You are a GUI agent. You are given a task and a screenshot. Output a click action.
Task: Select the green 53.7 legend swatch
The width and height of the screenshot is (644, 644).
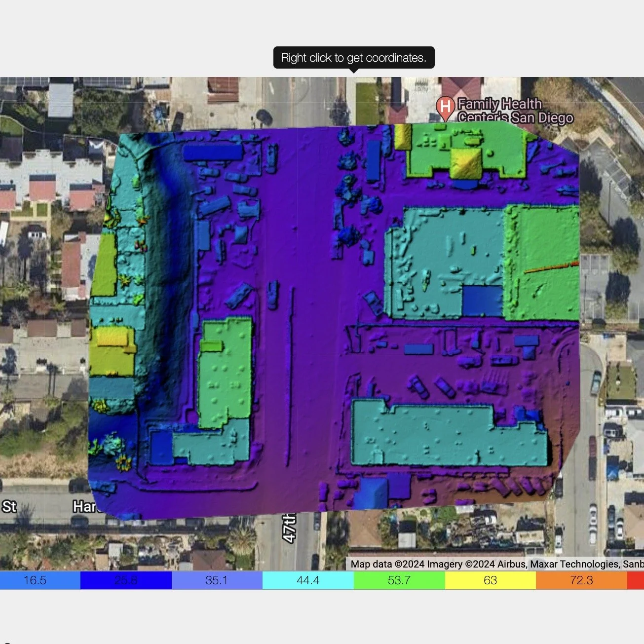[x=399, y=580]
